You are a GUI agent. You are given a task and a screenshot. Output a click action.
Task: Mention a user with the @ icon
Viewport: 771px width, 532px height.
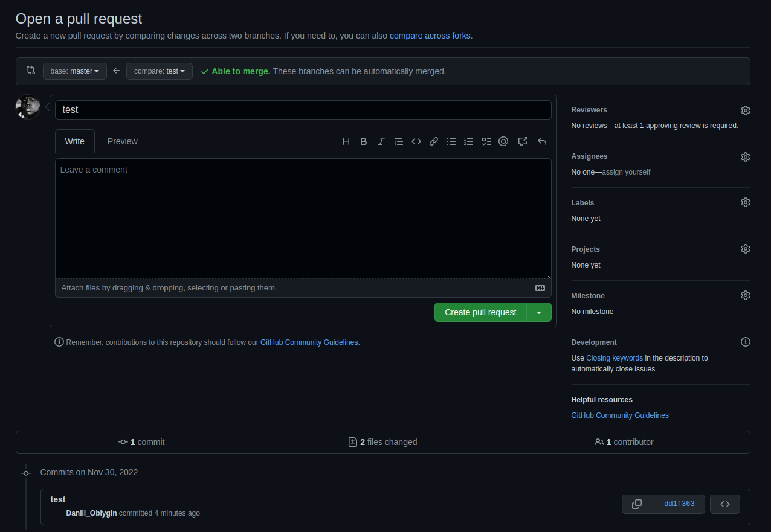tap(503, 141)
